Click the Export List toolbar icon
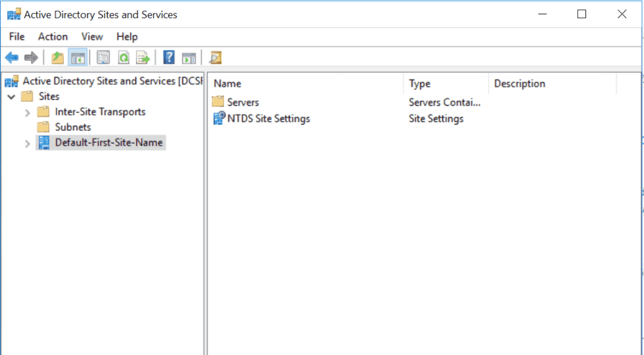 pos(143,57)
